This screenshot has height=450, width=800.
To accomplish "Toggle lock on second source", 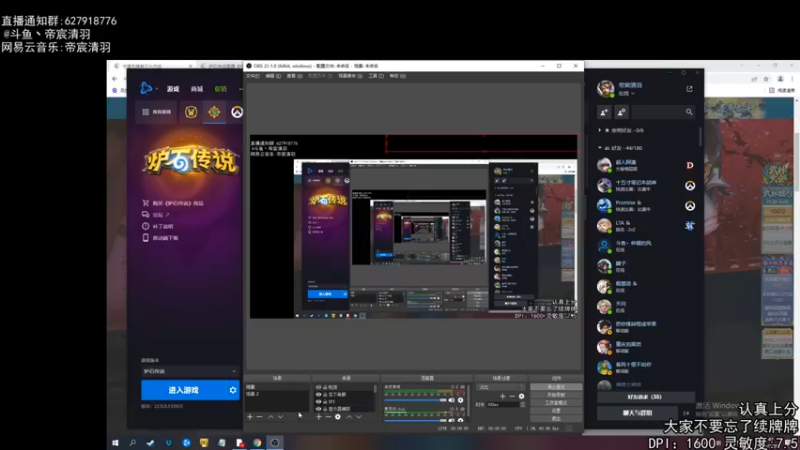I will click(x=325, y=394).
